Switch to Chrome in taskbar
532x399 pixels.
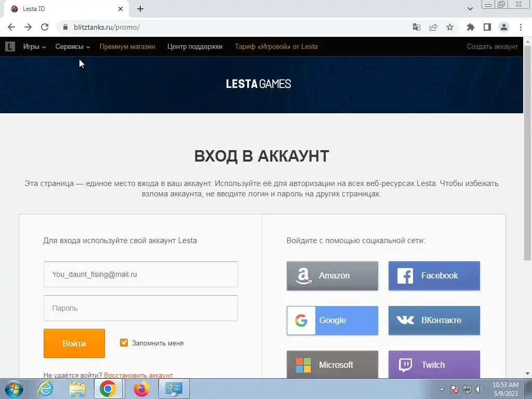(108, 389)
